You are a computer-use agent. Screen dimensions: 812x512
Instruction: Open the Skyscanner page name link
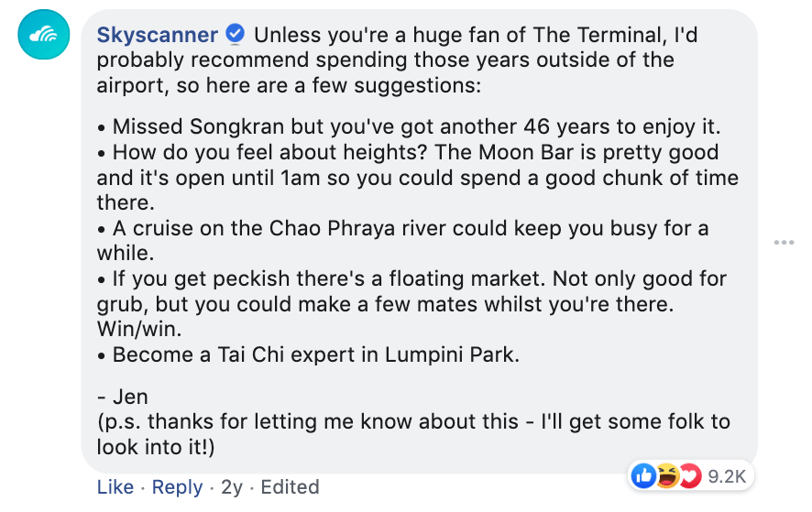(158, 36)
